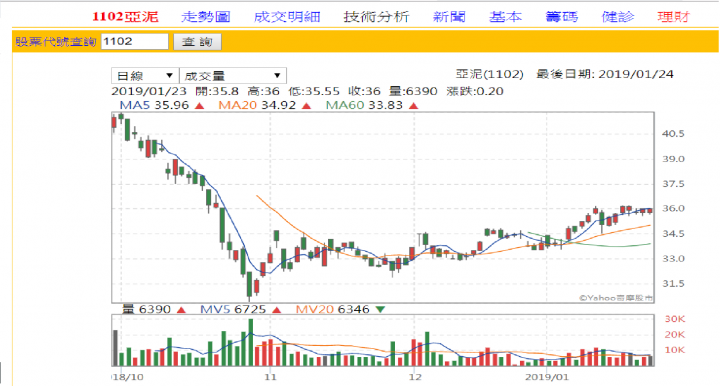Click the MV5 6725 volume label
Viewport: 720px width, 386px height.
[233, 309]
